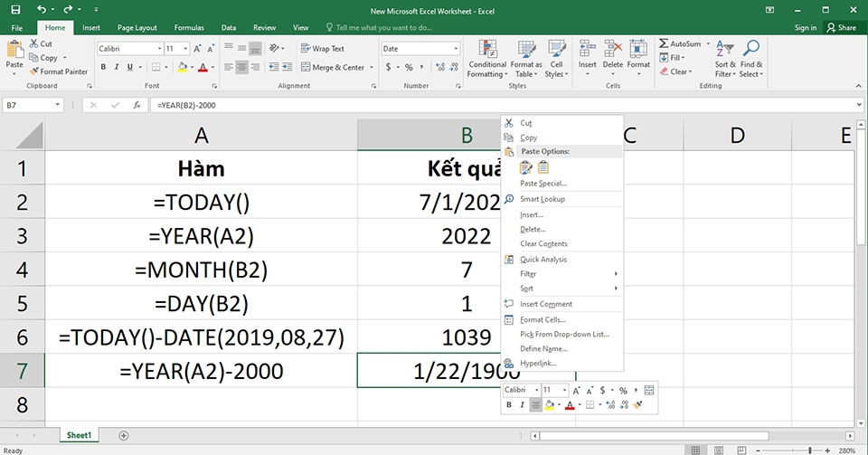
Task: Choose Hyperlink in context menu
Action: click(x=561, y=363)
